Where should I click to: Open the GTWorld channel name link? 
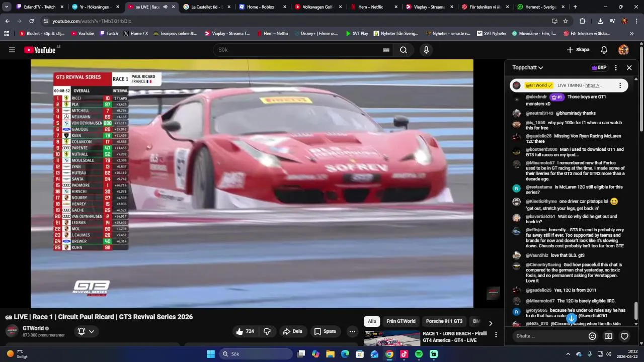coord(33,328)
